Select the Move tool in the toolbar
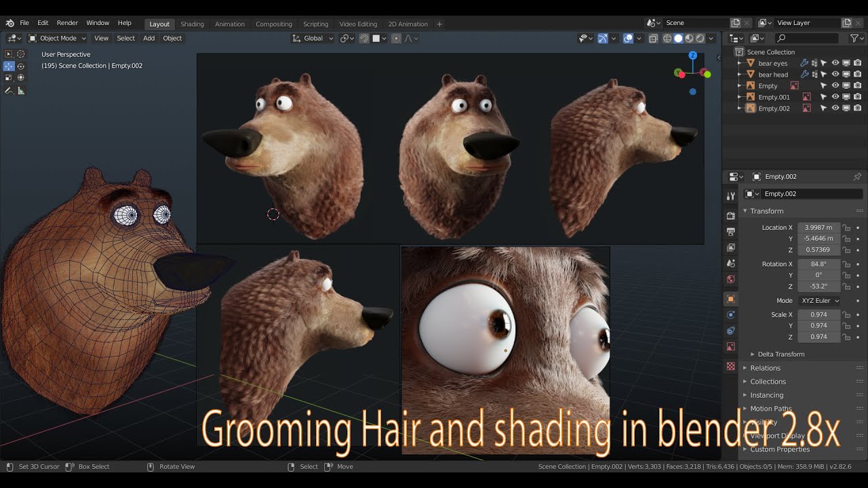This screenshot has height=488, width=868. 9,66
